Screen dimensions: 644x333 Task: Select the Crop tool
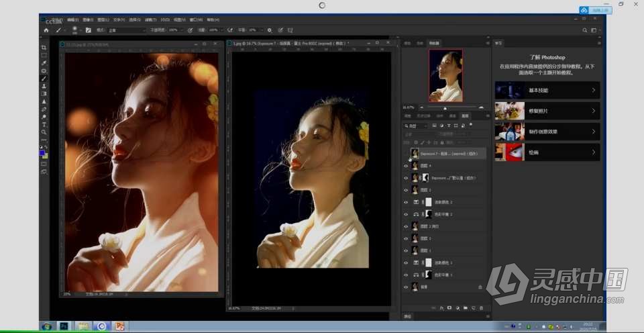pyautogui.click(x=44, y=48)
